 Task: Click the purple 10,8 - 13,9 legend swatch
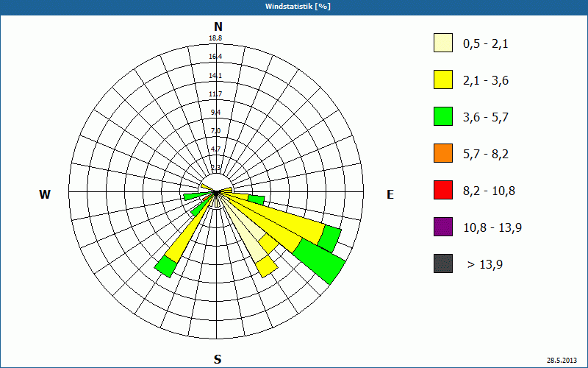click(443, 227)
